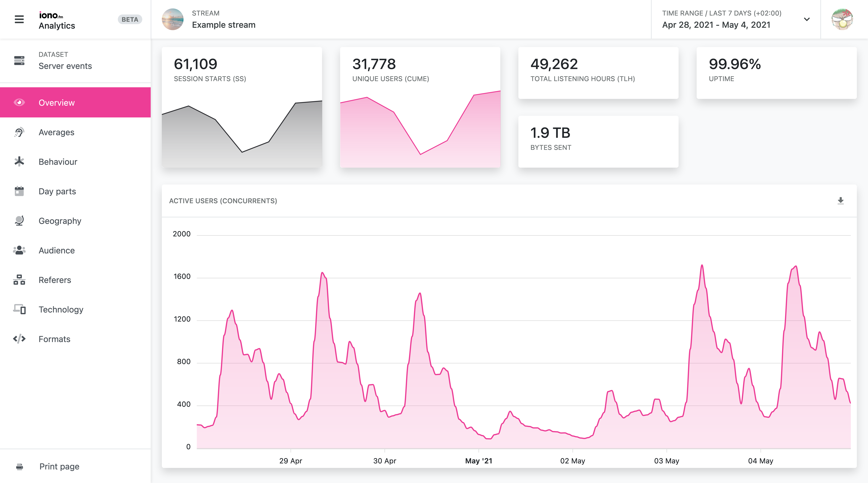Click the Averages ear icon
Image resolution: width=868 pixels, height=483 pixels.
(19, 132)
